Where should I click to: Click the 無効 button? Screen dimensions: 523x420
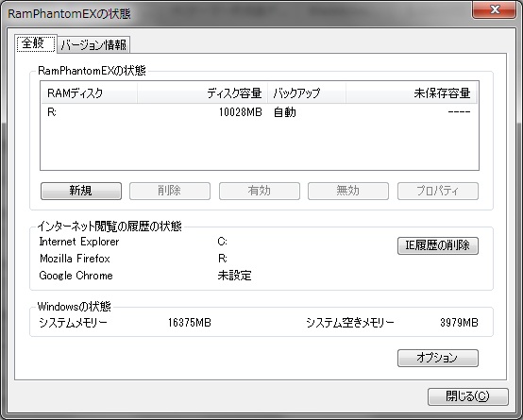(348, 191)
